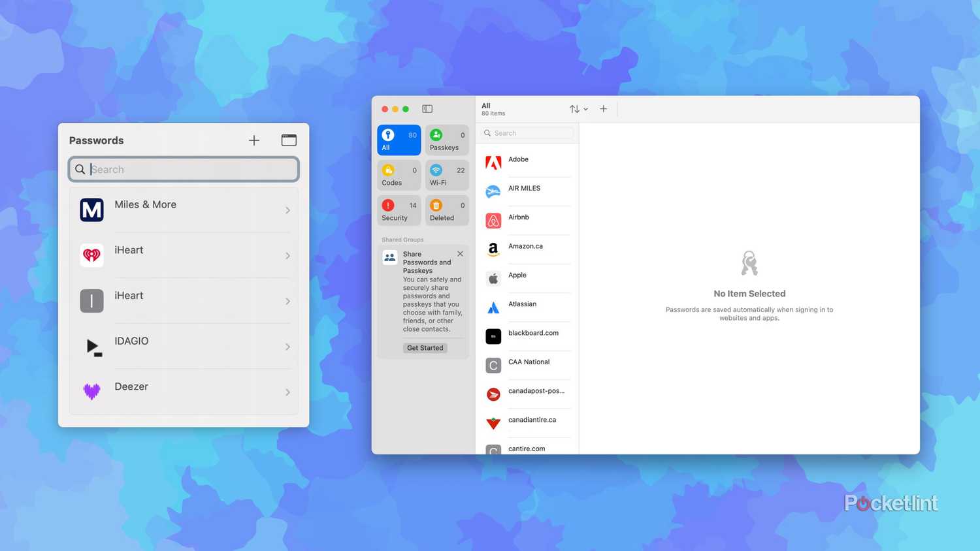Viewport: 980px width, 551px height.
Task: Expand the IDAGIO row chevron
Action: pos(287,347)
